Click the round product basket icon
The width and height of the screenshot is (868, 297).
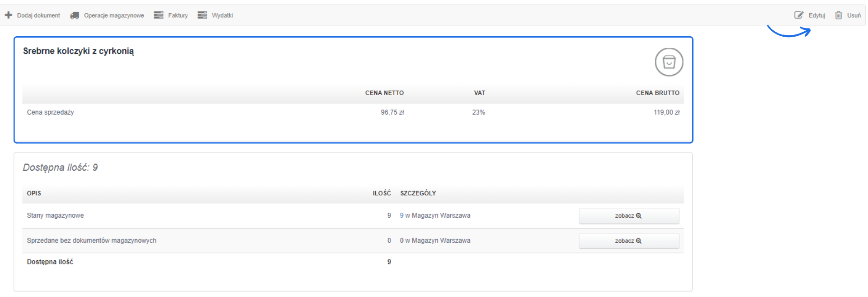coord(669,62)
